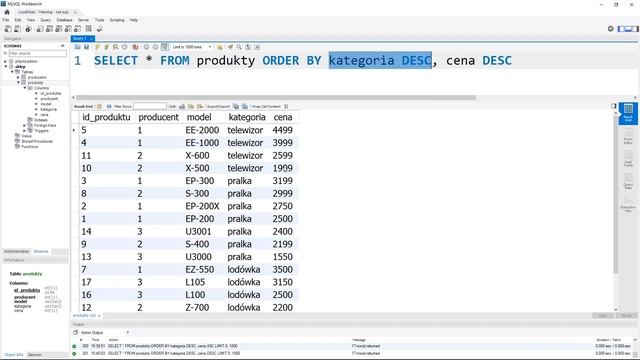This screenshot has width=640, height=360.
Task: Run Explain plan magnifier icon in query toolbar
Action: click(x=116, y=47)
